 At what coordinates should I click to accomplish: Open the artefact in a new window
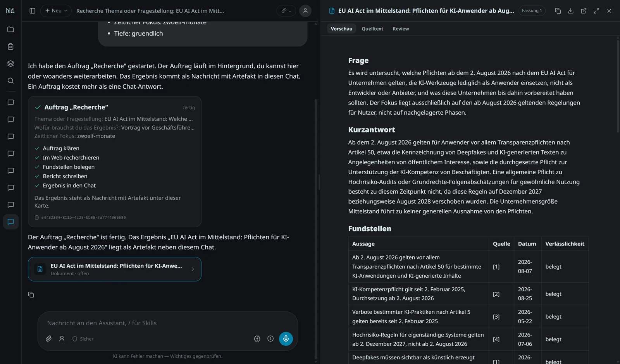coord(584,11)
